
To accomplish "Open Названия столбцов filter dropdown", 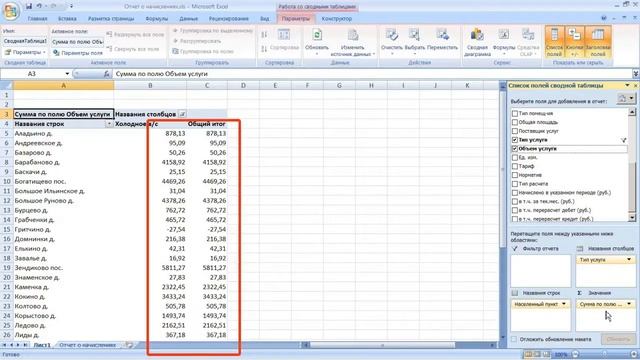I will 182,114.
